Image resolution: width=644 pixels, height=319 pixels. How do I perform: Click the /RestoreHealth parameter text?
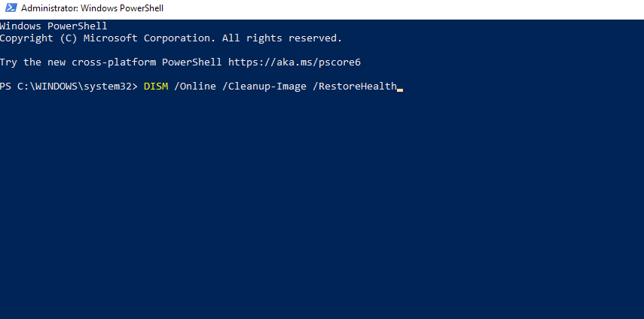355,87
